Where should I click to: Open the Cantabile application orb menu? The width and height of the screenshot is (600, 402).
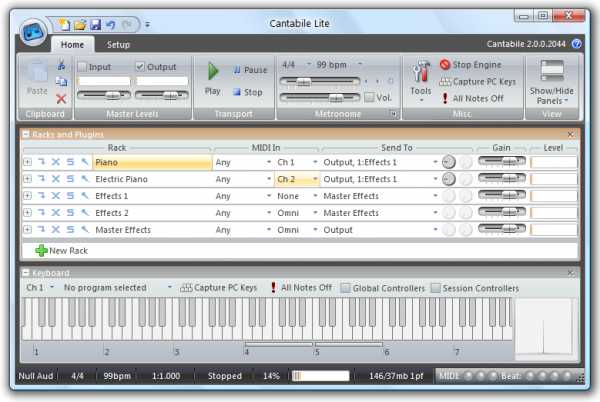coord(34,32)
